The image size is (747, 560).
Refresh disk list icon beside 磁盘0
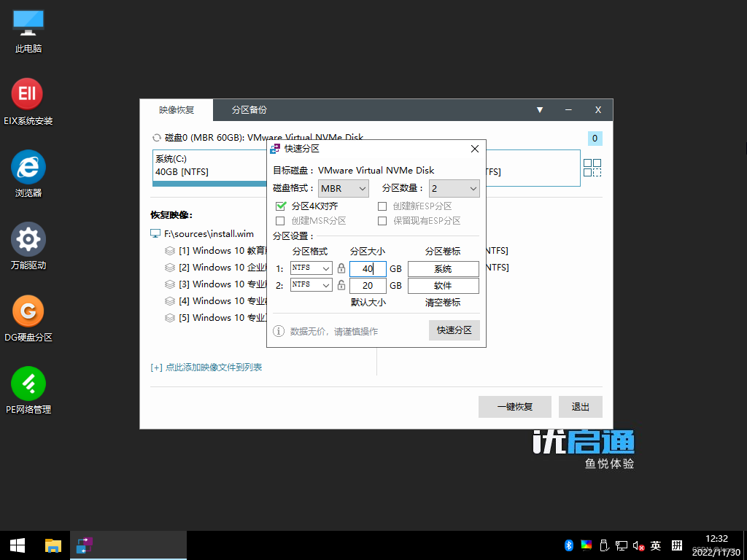[x=156, y=138]
